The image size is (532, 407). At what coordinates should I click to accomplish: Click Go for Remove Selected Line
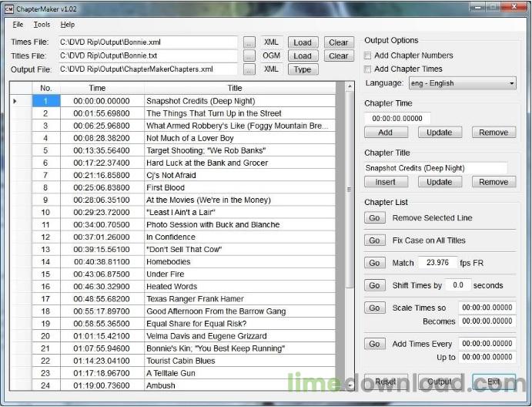click(x=375, y=218)
